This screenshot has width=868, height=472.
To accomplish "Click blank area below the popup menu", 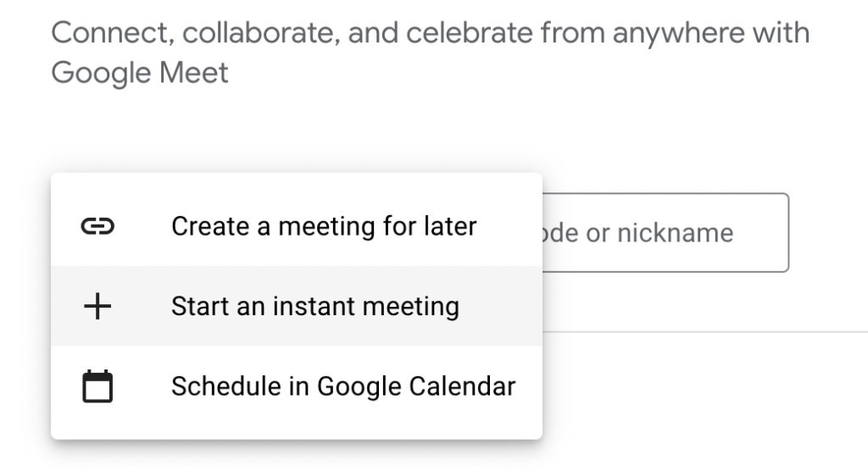I will coord(296,457).
